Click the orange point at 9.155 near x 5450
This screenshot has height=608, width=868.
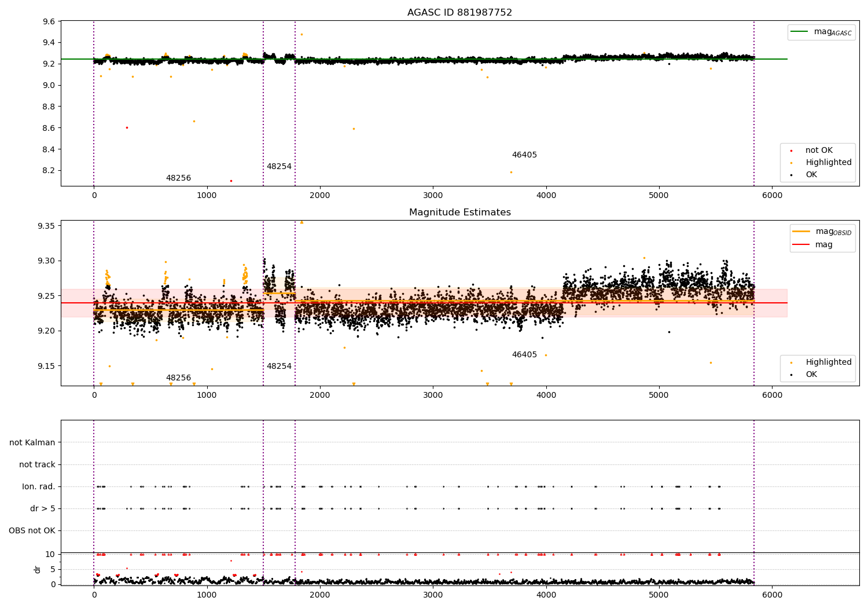(x=711, y=362)
